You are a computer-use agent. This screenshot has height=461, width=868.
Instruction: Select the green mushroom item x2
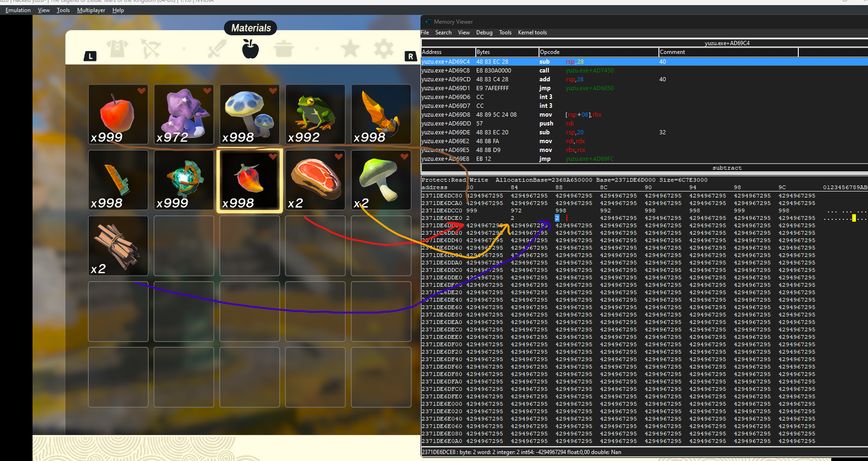(x=381, y=180)
